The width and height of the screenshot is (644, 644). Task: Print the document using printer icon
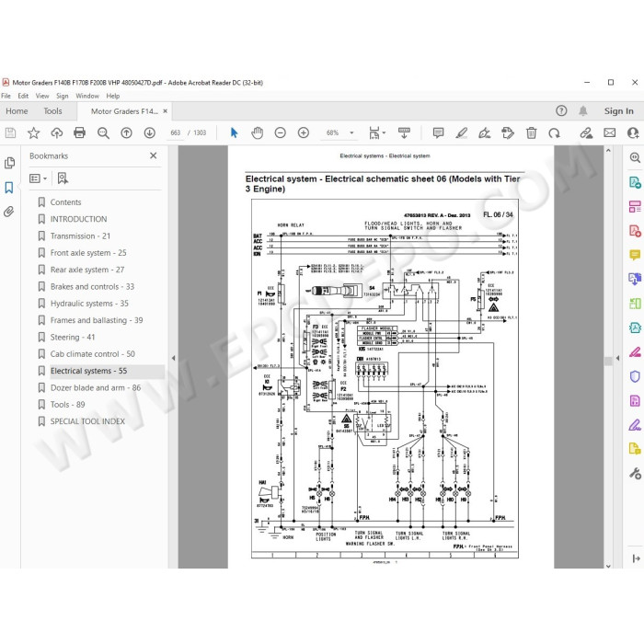point(79,132)
